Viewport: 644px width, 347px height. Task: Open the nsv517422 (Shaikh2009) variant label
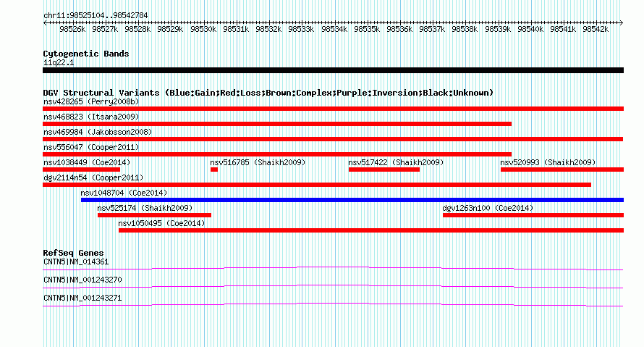pyautogui.click(x=396, y=162)
